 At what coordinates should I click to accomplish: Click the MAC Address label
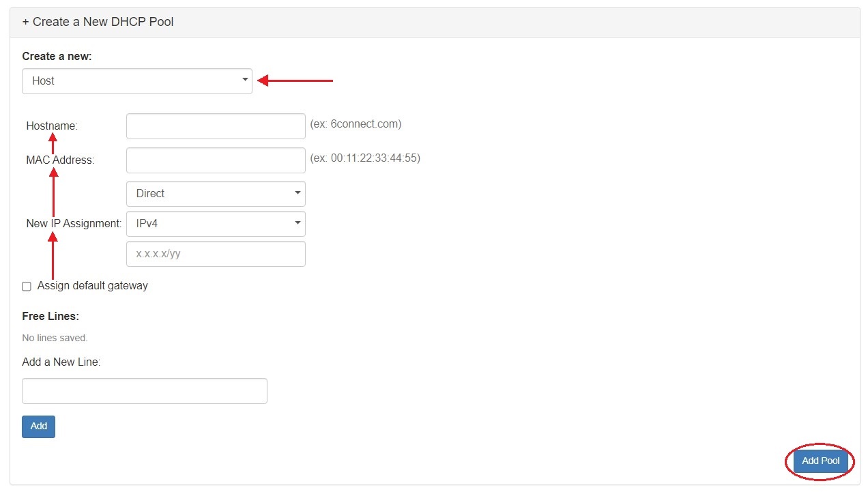60,160
